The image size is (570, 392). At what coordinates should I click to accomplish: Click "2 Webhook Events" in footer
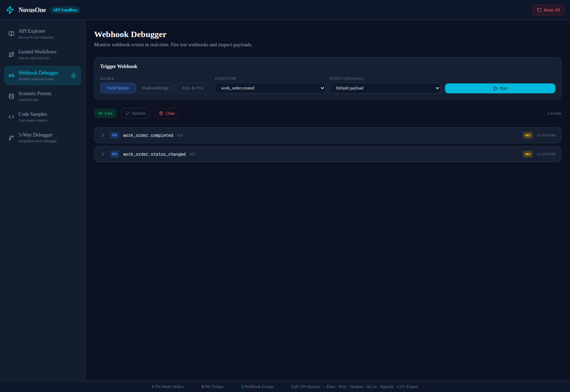point(257,387)
